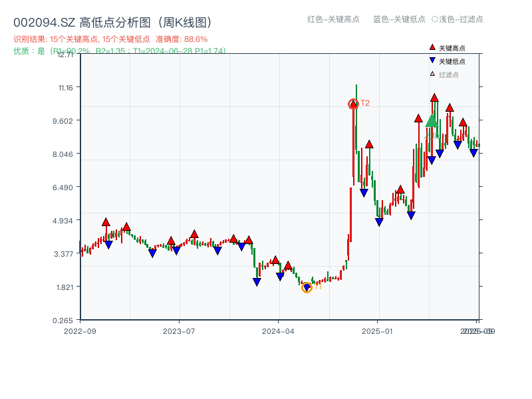This screenshot has width=532, height=399.
Task: Click the 2023-07 x-axis date label
Action: (179, 331)
